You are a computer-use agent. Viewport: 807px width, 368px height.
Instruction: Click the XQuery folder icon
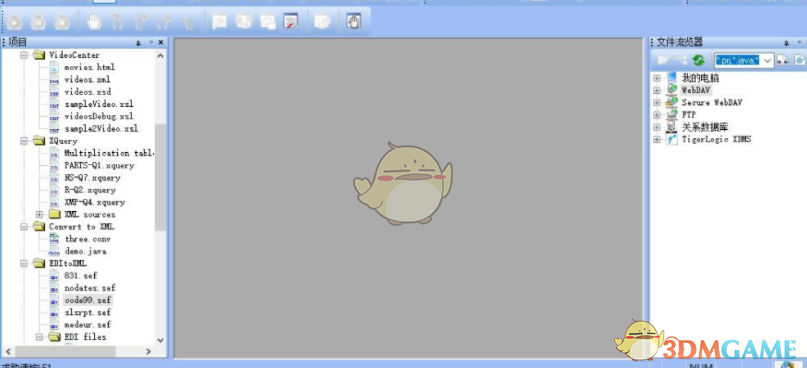pos(39,141)
